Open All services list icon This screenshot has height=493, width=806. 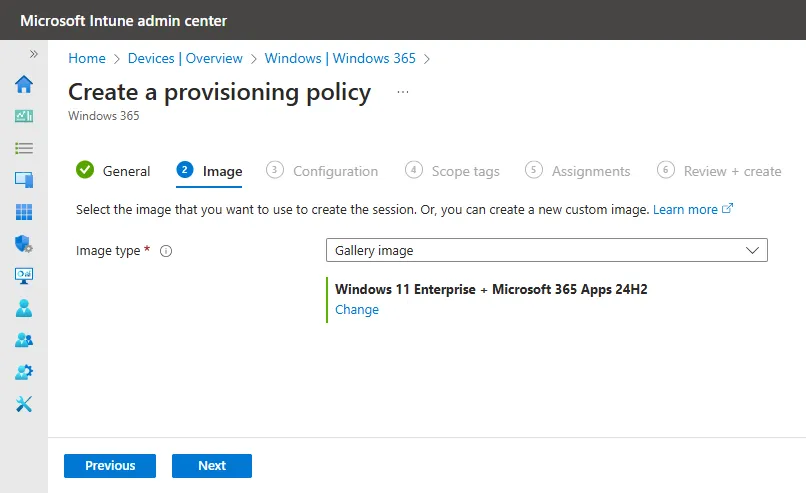point(24,149)
